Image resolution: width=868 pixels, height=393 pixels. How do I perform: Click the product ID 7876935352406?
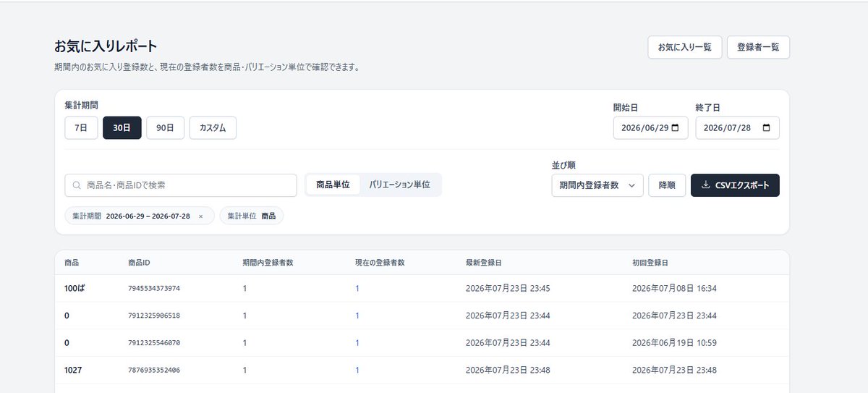coord(154,370)
